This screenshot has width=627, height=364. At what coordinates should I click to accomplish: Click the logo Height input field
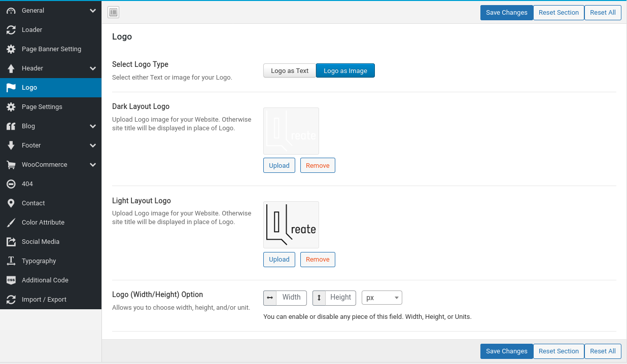point(340,298)
